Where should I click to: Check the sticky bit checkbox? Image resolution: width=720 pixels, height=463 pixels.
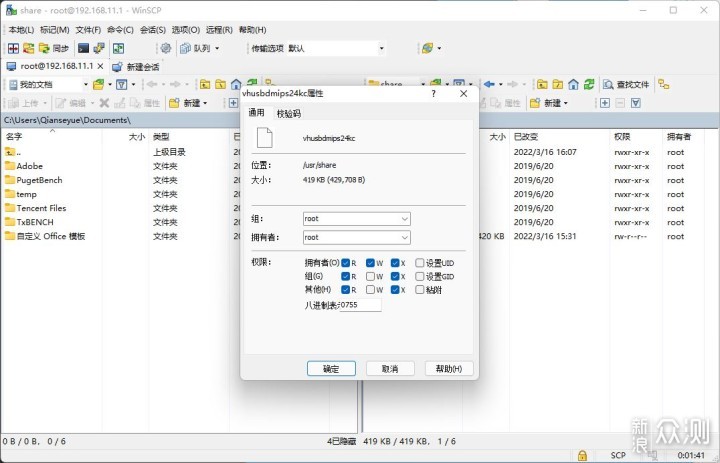point(419,290)
